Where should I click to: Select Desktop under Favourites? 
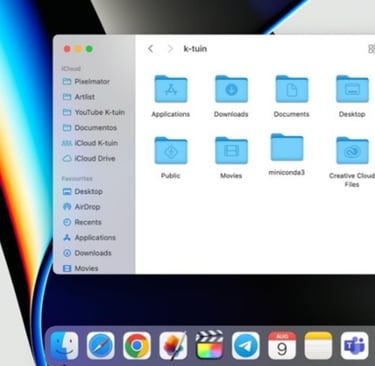pyautogui.click(x=83, y=191)
